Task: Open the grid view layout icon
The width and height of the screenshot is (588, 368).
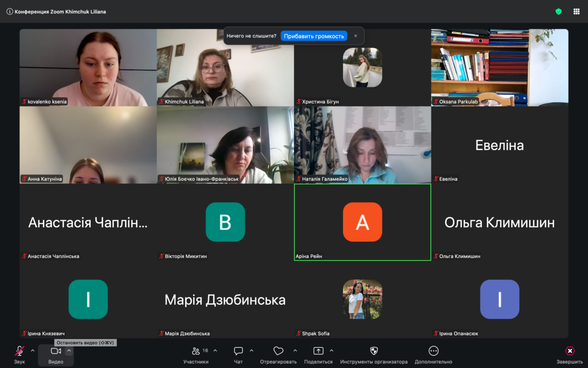Action: 576,11
